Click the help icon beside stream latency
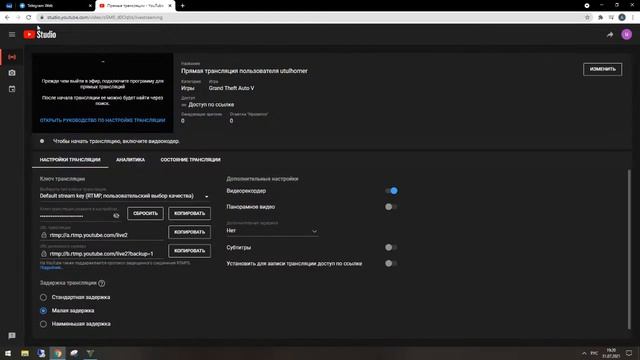 [102, 283]
